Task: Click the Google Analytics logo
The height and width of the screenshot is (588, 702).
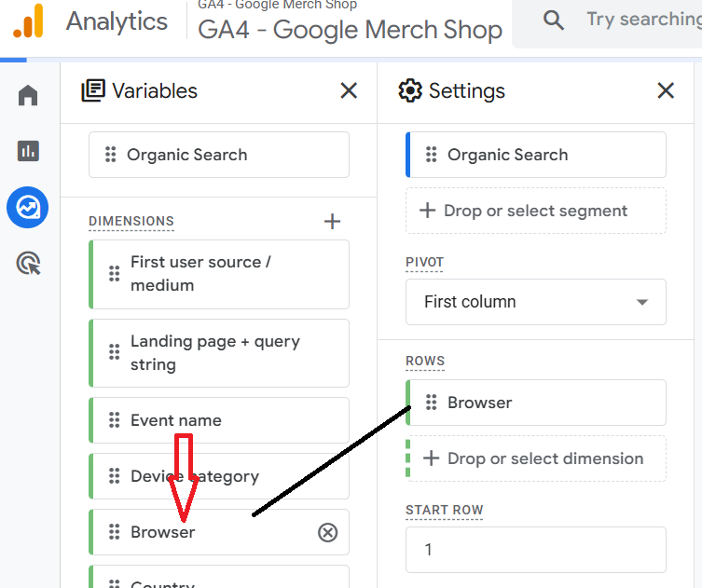Action: (28, 21)
